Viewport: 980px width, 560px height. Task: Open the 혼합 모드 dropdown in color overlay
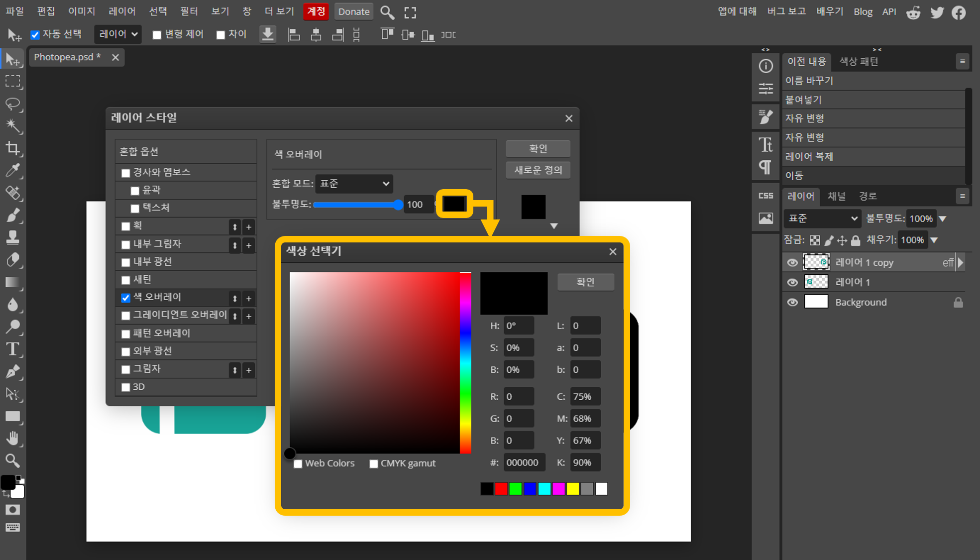(354, 184)
